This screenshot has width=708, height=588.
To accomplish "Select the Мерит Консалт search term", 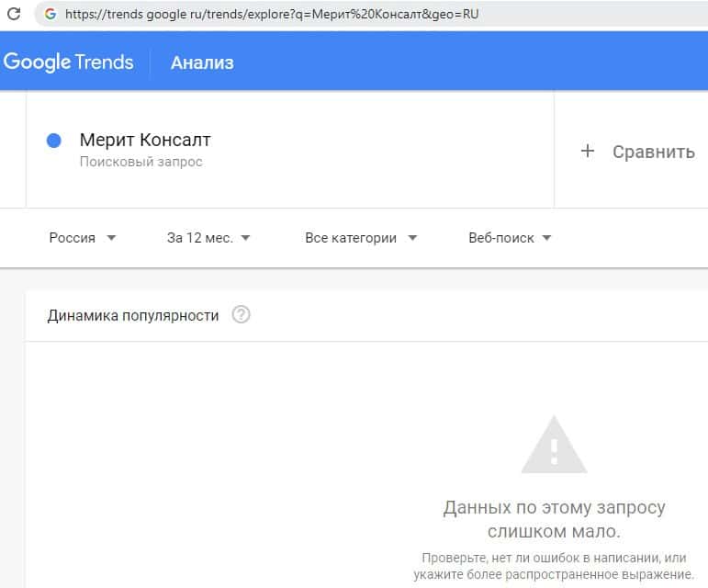I will [145, 141].
